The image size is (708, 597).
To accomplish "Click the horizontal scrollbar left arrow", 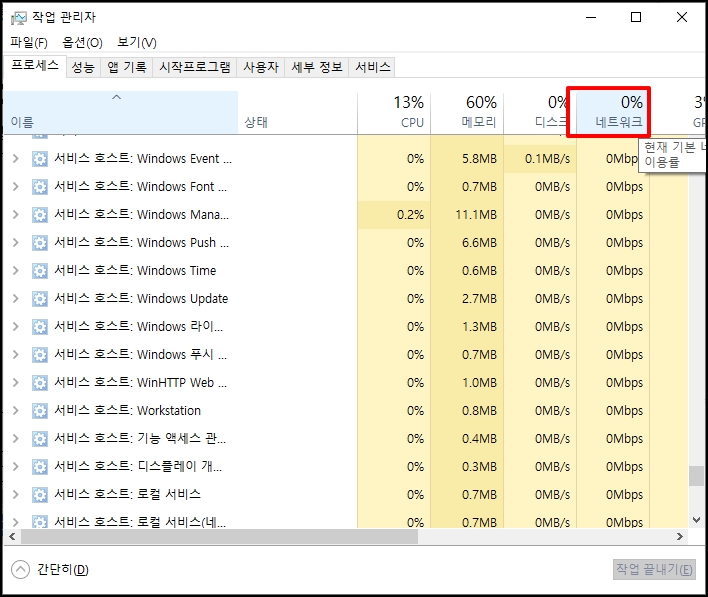I will [12, 536].
